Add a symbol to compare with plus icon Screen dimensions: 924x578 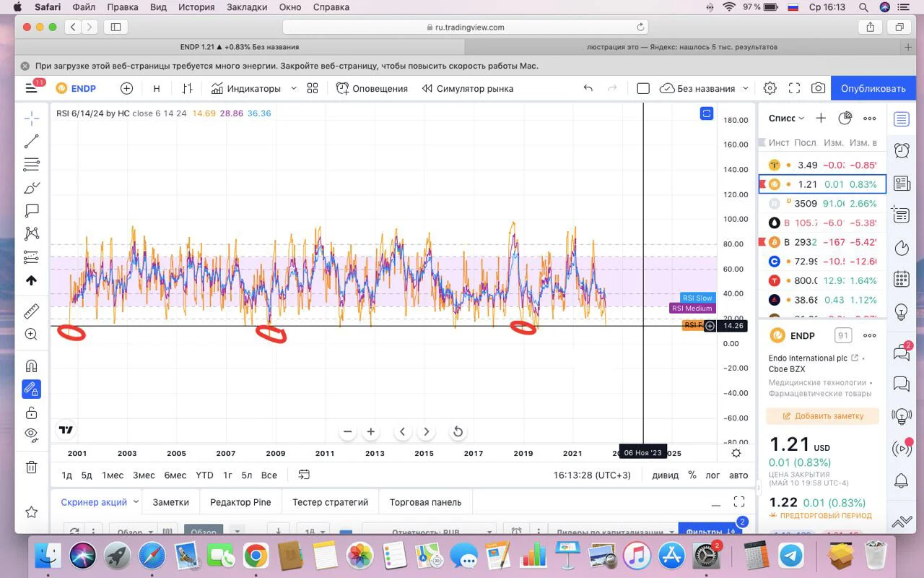pyautogui.click(x=126, y=88)
